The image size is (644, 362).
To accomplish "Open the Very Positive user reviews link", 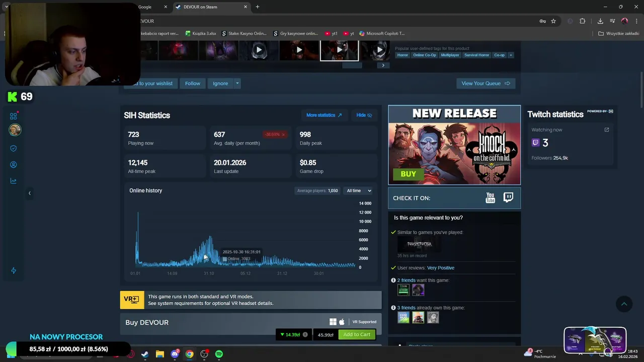I will pyautogui.click(x=440, y=268).
